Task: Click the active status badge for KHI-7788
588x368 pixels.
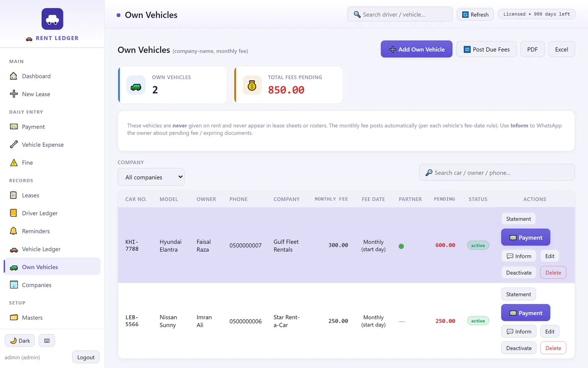Action: click(478, 245)
